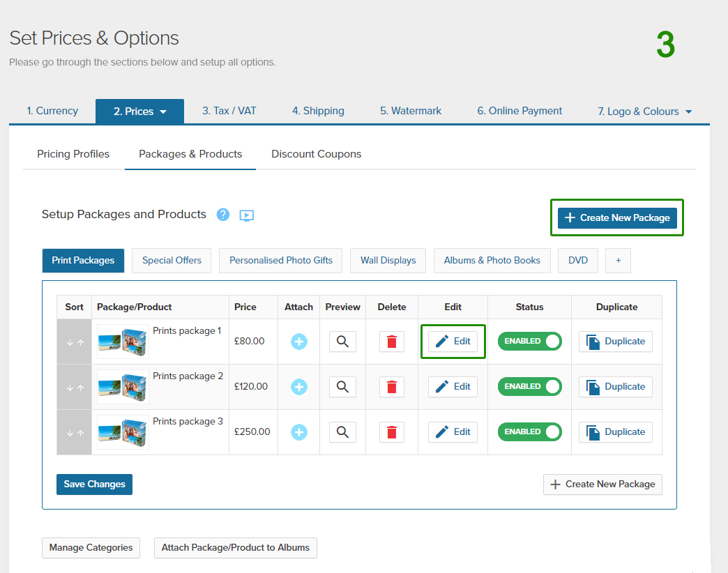This screenshot has height=573, width=728.
Task: Open the Special Offers category tab
Action: 172,261
